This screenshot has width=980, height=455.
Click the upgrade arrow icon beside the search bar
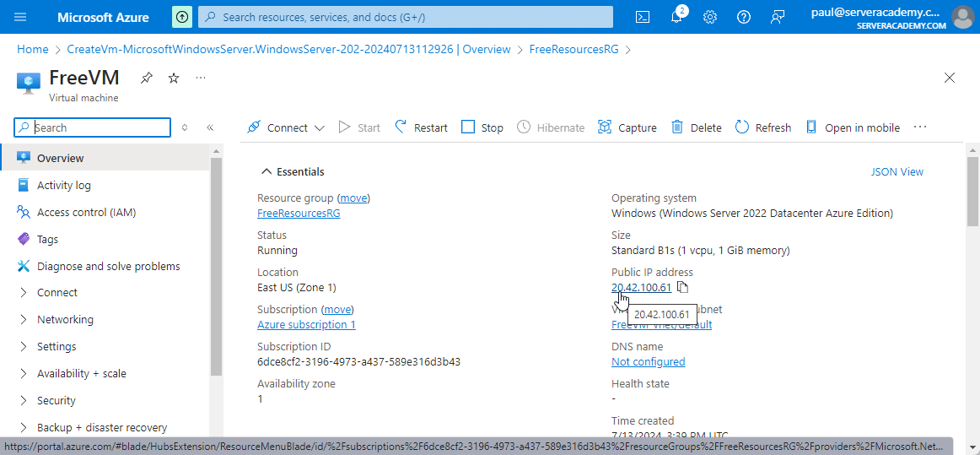coord(182,17)
